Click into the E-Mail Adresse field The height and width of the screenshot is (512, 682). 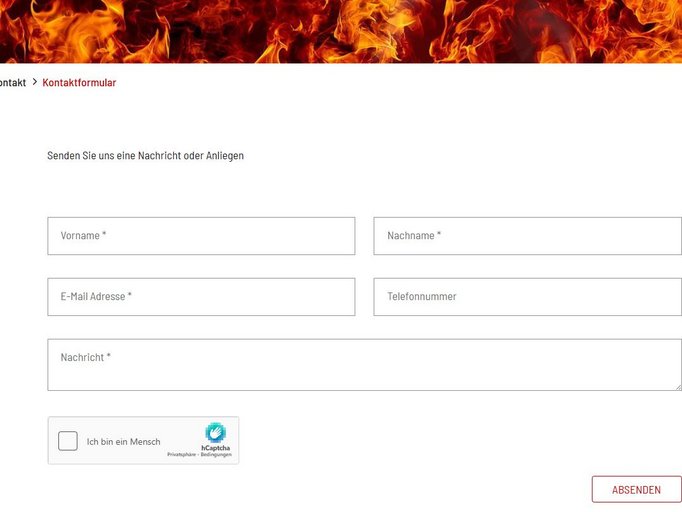click(200, 297)
